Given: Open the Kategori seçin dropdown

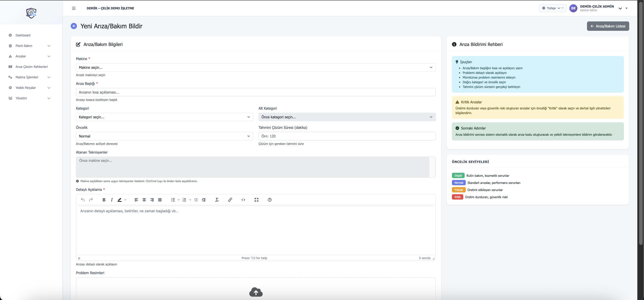Looking at the screenshot, I should coord(164,117).
